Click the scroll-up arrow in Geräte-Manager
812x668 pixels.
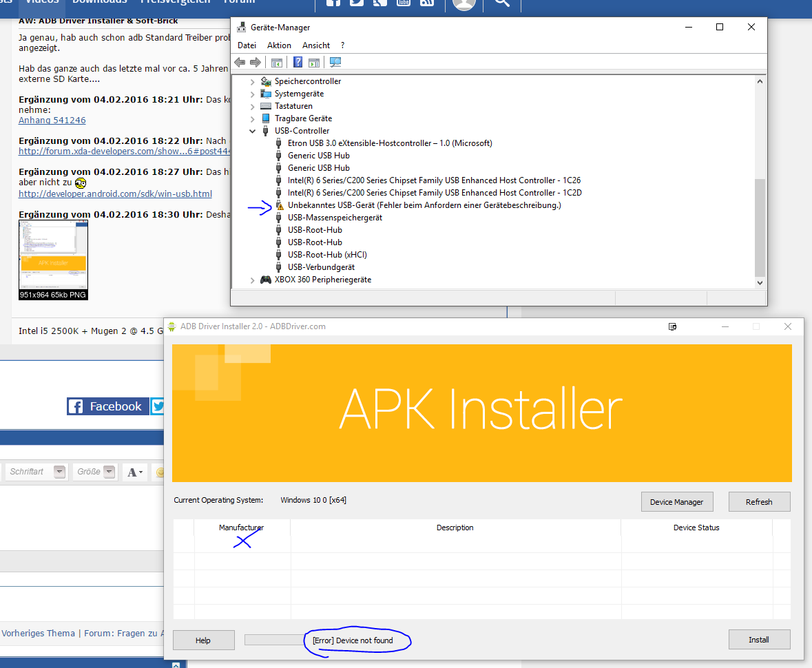click(760, 81)
